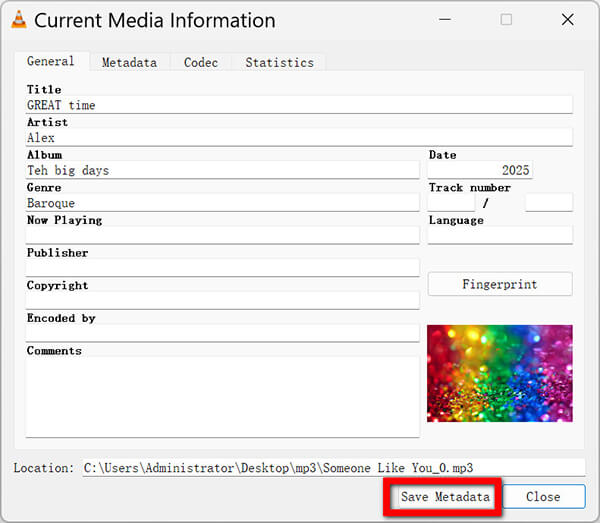Click the Album label text
This screenshot has height=523, width=600.
pos(44,155)
